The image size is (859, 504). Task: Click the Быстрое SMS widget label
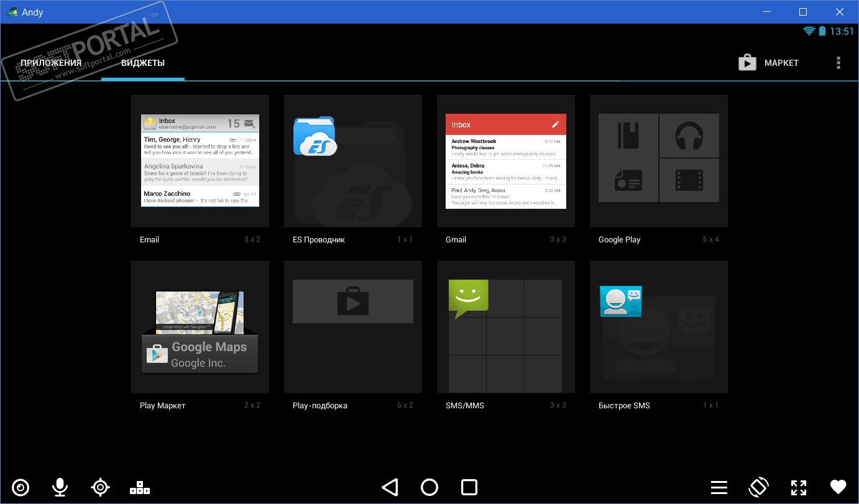[624, 405]
